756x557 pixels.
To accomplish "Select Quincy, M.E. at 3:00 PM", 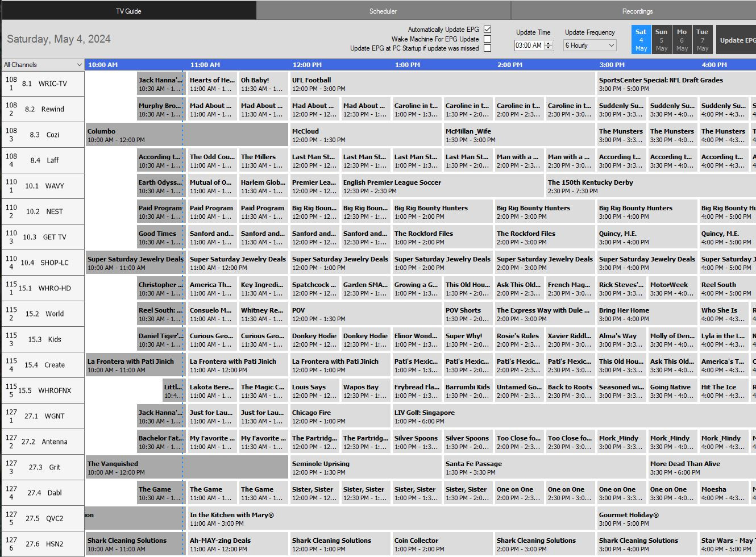I will tap(647, 238).
